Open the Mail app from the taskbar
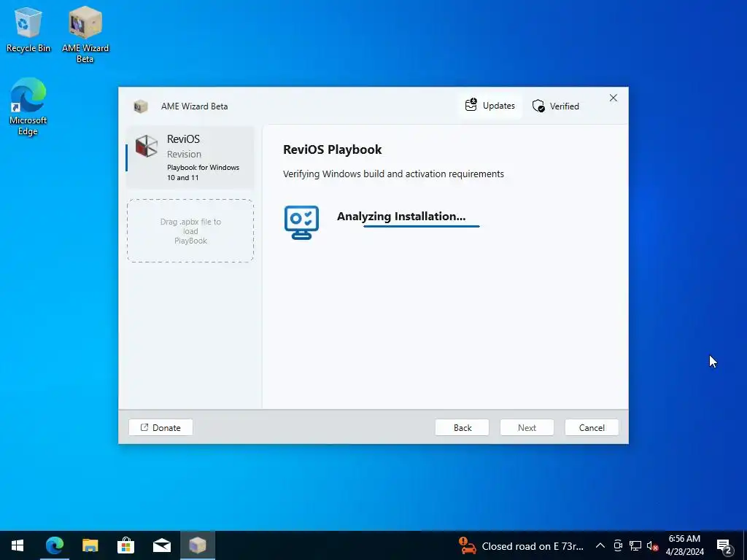The height and width of the screenshot is (560, 747). 162,545
